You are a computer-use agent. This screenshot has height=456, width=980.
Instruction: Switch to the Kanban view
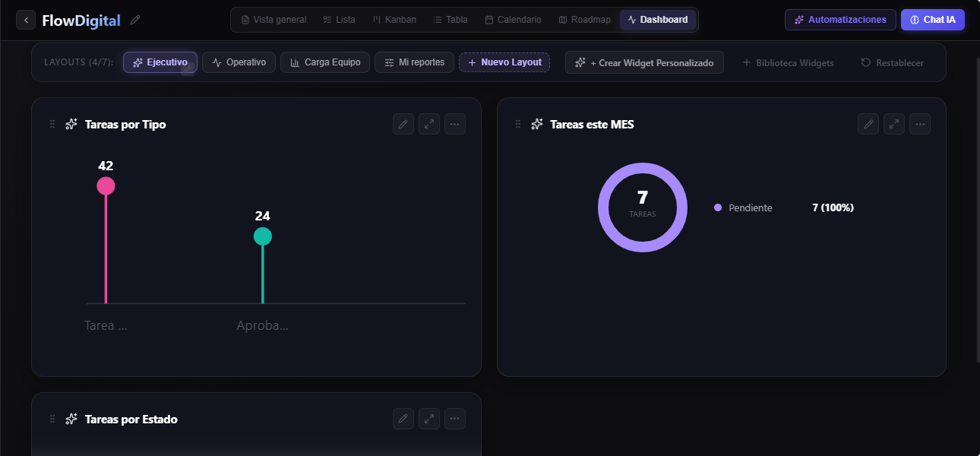(394, 20)
